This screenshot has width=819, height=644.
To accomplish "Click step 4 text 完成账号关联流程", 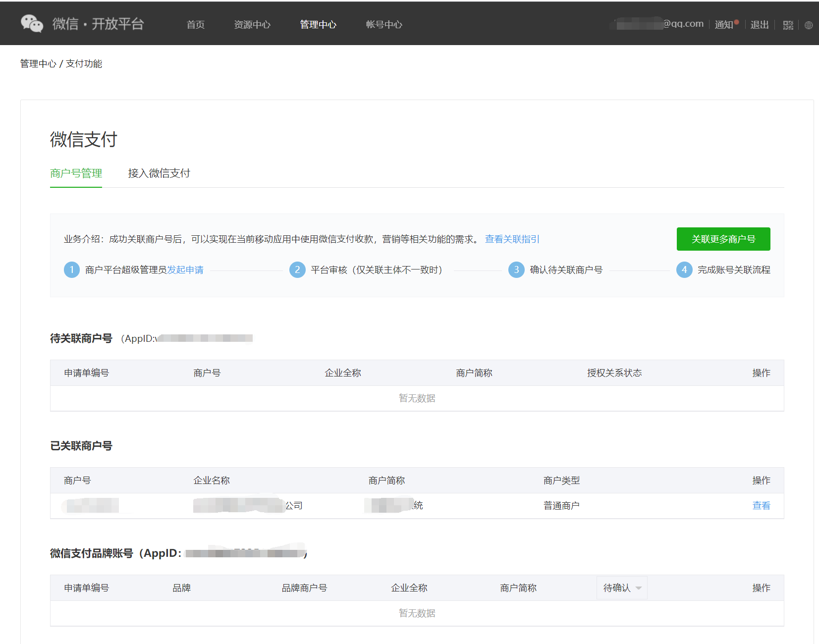I will (734, 269).
